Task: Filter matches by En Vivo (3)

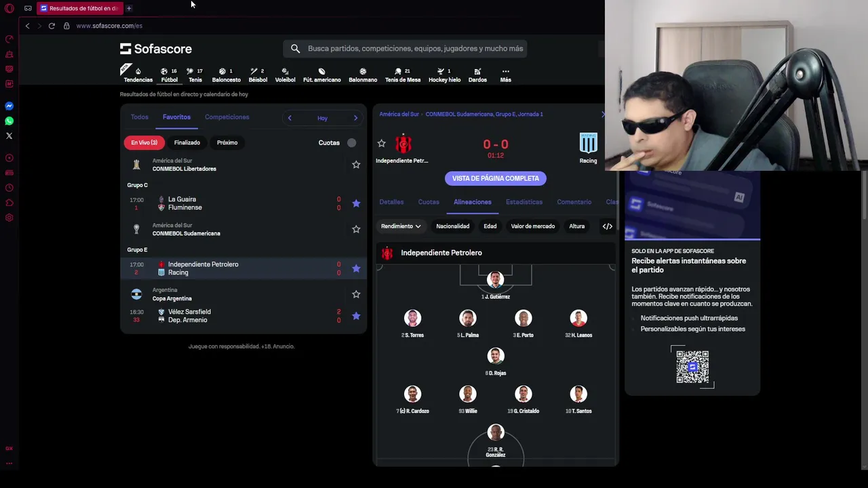Action: [x=144, y=143]
